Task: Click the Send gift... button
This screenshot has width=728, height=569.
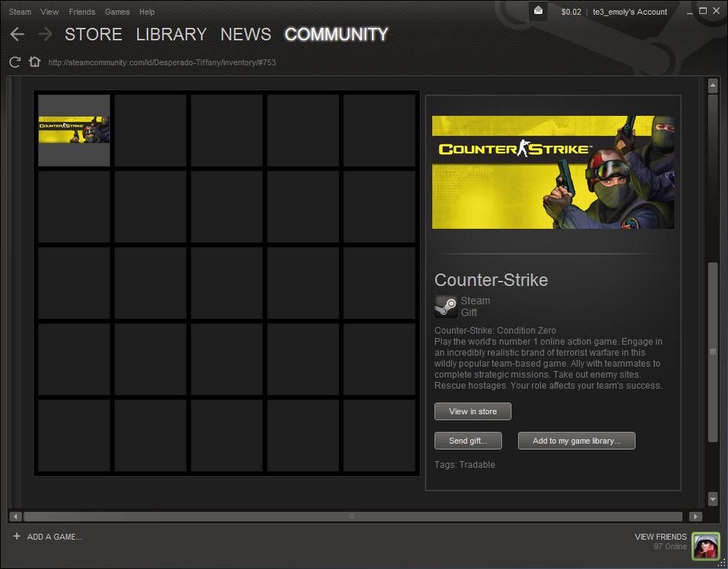Action: pos(468,441)
